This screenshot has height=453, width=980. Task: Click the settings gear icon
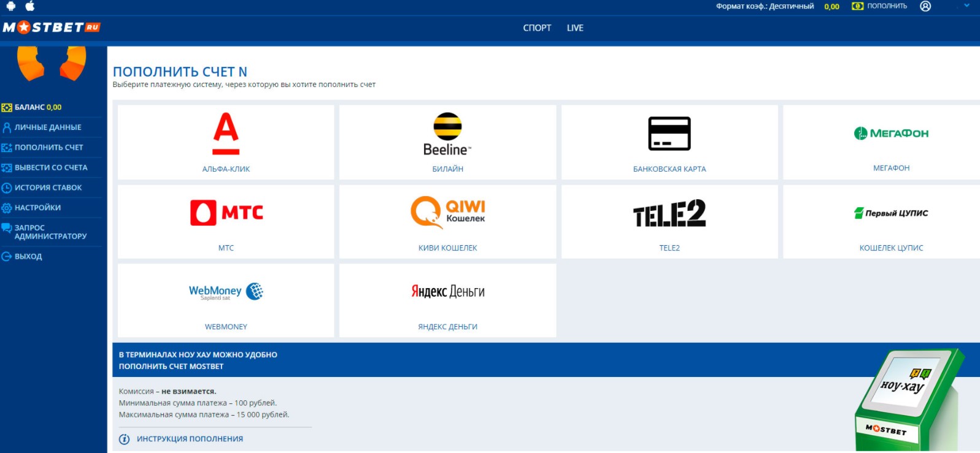[7, 208]
